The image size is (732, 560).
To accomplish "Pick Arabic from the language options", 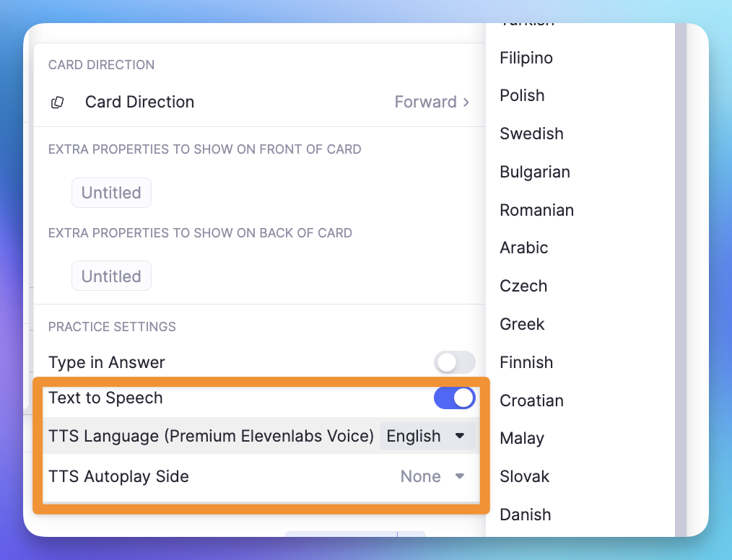I will [524, 248].
